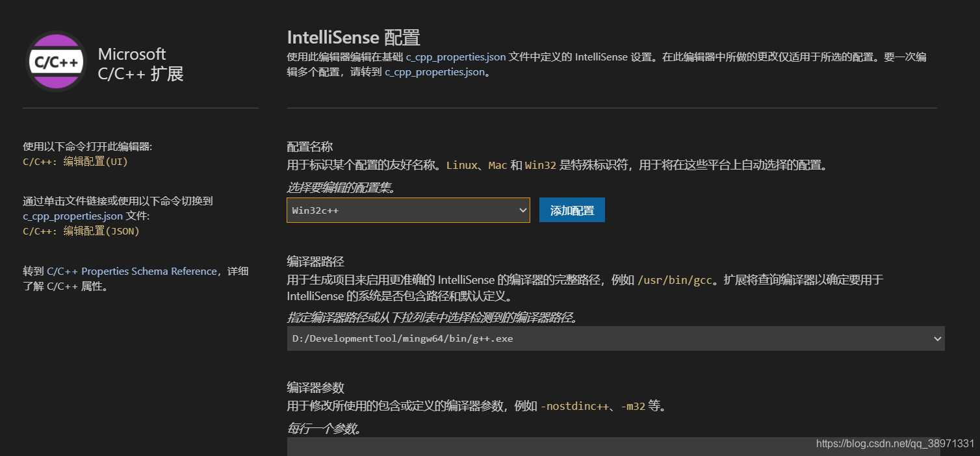Click the Microsoft C/C++ 扩展 title
980x456 pixels.
pyautogui.click(x=141, y=64)
